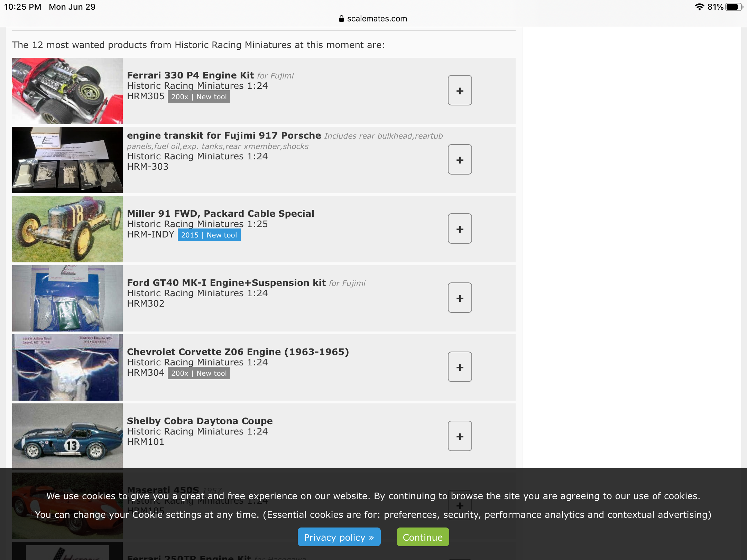747x560 pixels.
Task: Tap the Wi-Fi icon in status bar
Action: tap(699, 7)
